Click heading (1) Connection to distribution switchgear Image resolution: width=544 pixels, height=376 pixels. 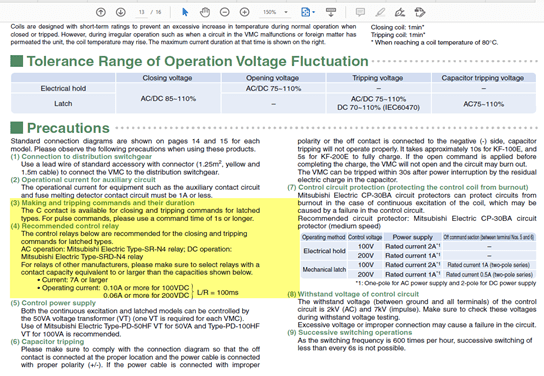(x=81, y=156)
